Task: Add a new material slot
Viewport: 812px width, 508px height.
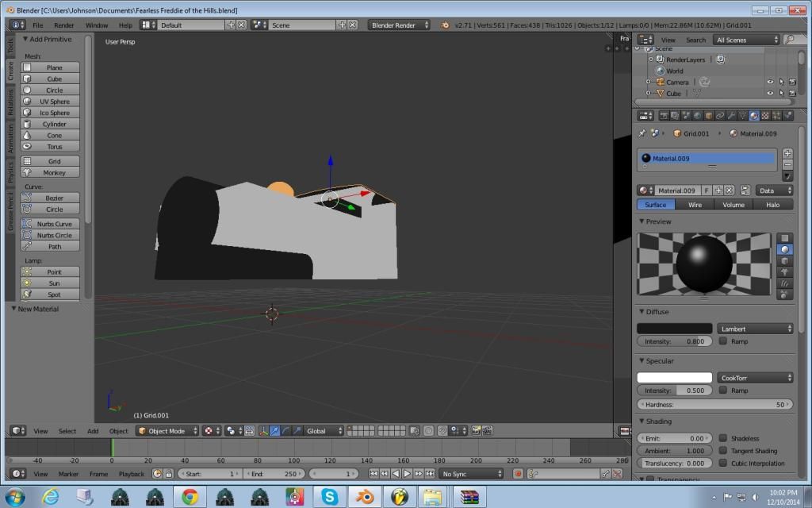Action: click(x=787, y=153)
